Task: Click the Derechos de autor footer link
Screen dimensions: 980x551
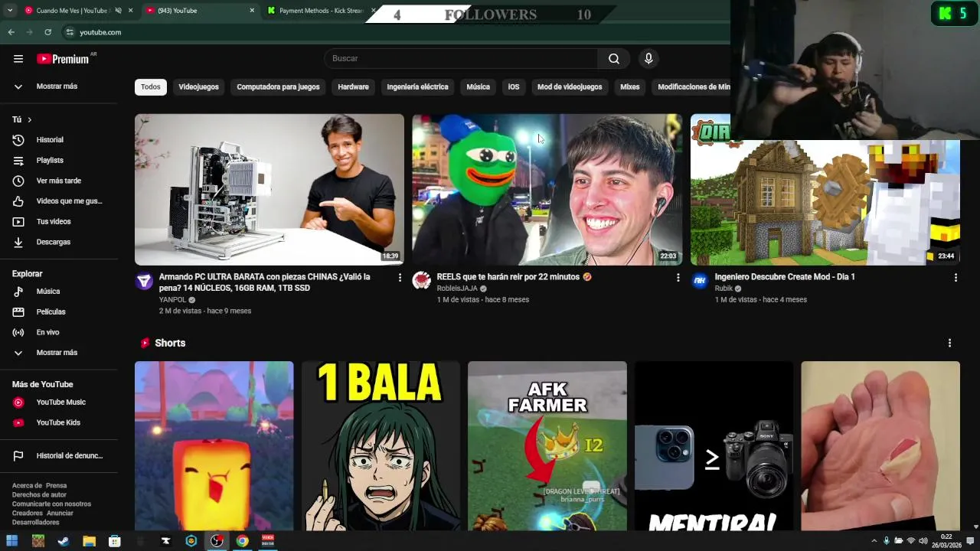Action: [x=39, y=495]
